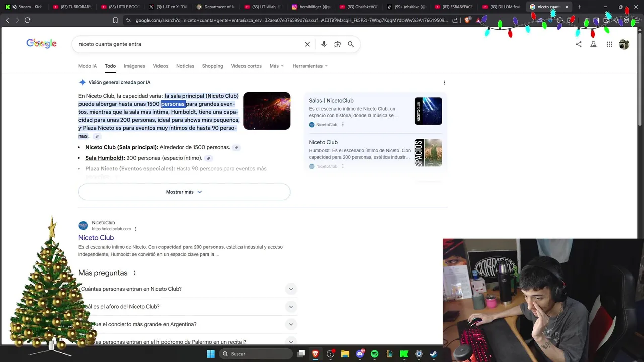Open Task View on the taskbar
Viewport: 644px width, 362px height.
click(x=301, y=354)
